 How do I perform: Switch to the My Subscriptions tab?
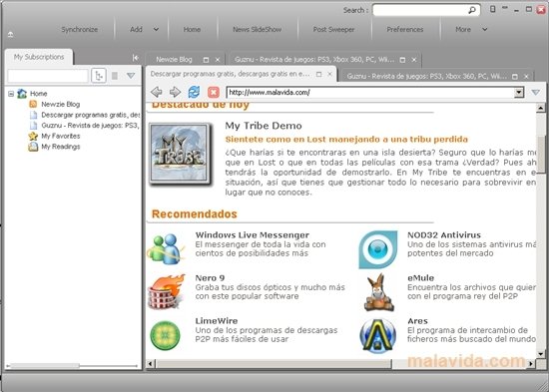click(39, 57)
